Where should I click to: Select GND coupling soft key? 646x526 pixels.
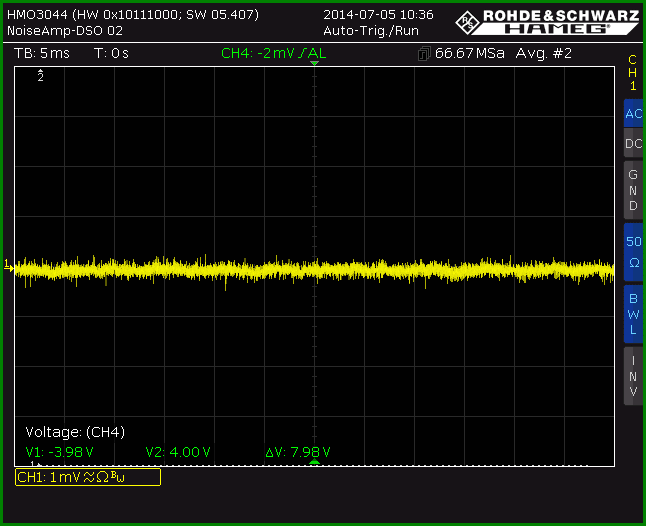click(633, 190)
